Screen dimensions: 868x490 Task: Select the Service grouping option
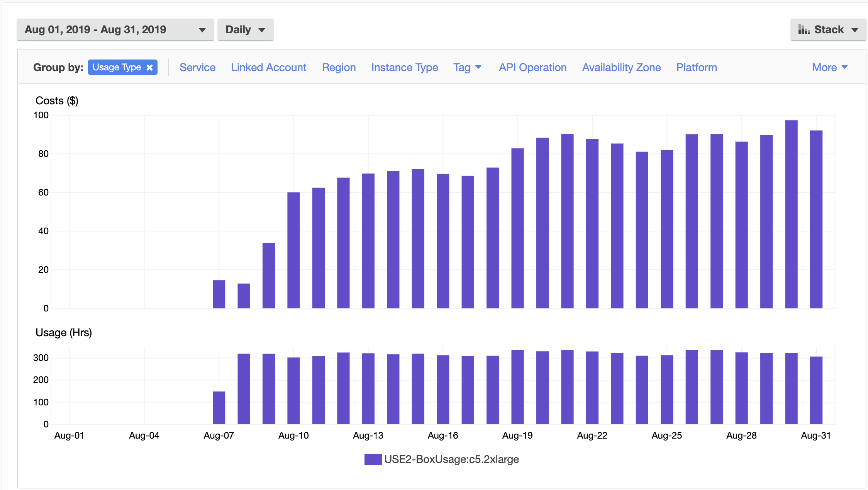[197, 67]
